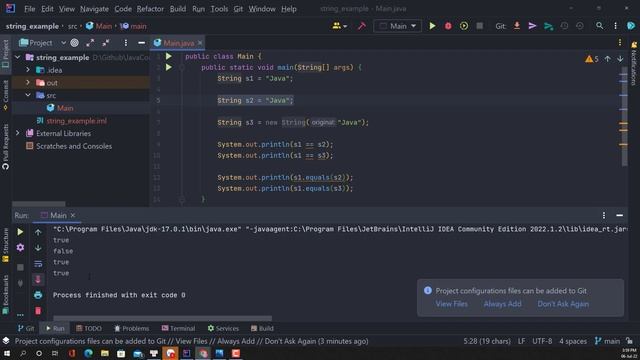Open Edge browser from taskbar

click(x=88, y=353)
